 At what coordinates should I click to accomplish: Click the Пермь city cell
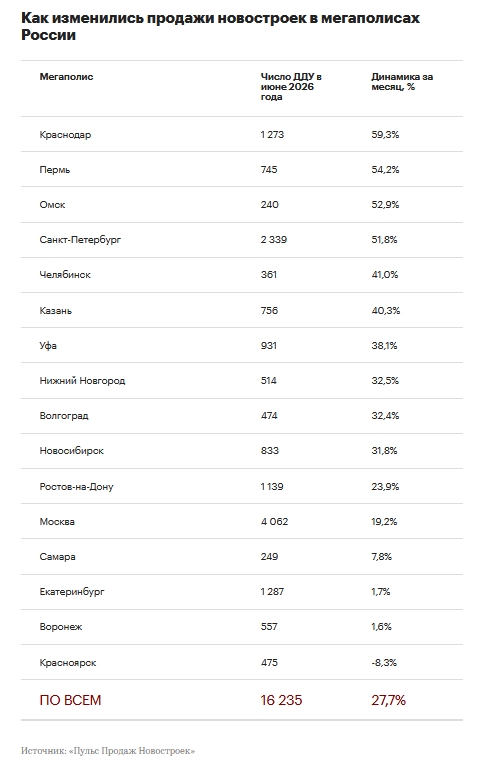[55, 170]
